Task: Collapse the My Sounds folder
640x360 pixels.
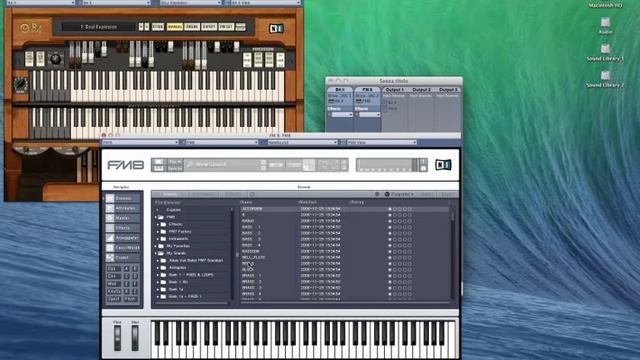Action: tap(156, 253)
